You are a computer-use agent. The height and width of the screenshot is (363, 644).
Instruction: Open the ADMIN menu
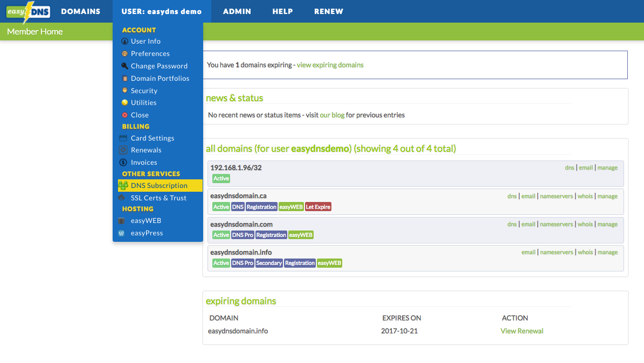(237, 11)
